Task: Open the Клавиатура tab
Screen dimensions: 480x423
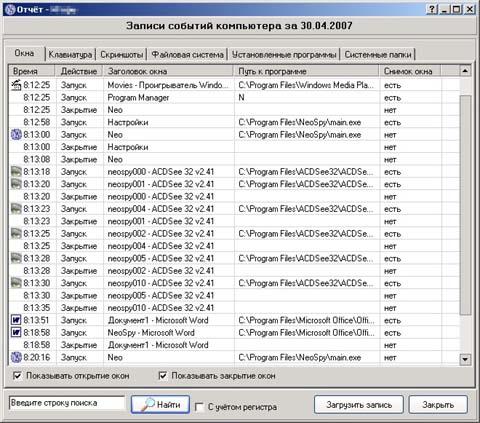Action: [x=70, y=55]
